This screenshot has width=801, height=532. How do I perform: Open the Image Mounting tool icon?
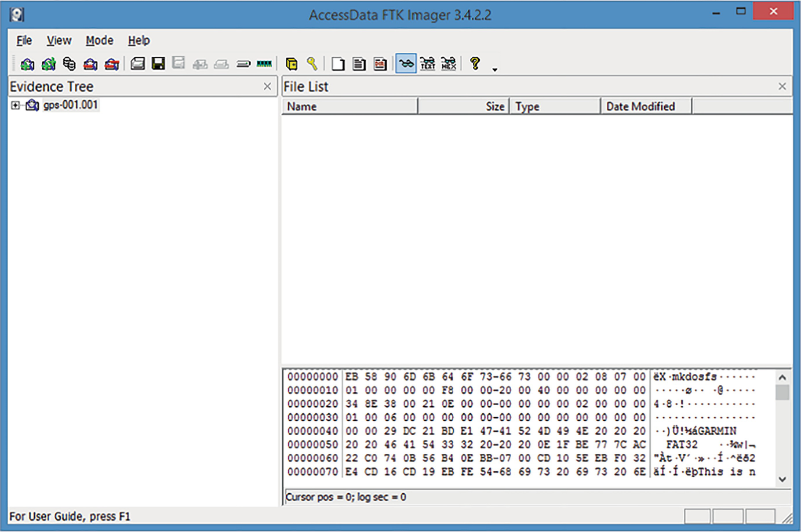[x=70, y=64]
